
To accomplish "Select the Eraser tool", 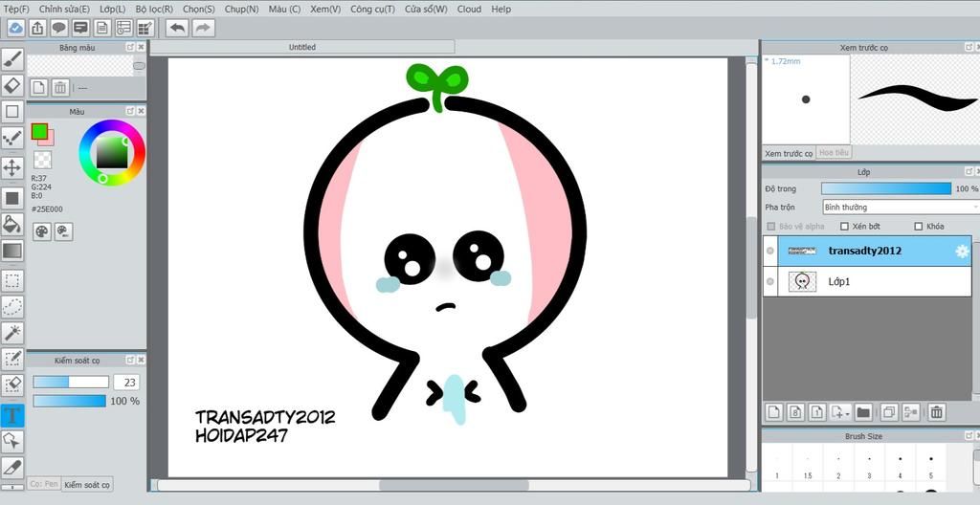I will 12,86.
